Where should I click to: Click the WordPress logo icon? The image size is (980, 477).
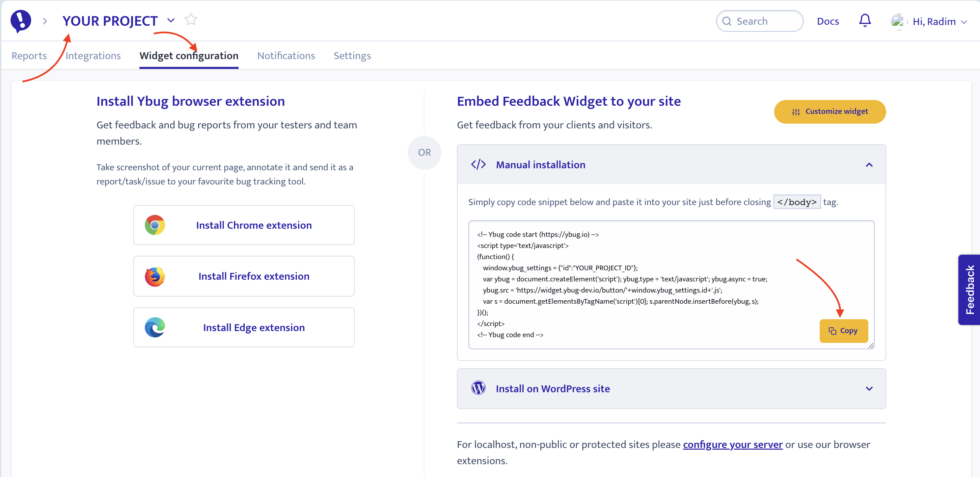[x=478, y=388]
